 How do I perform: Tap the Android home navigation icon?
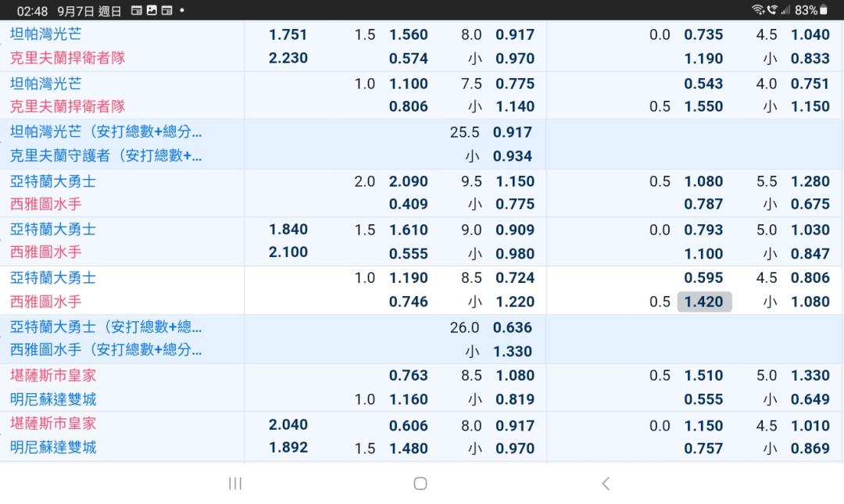pos(420,484)
